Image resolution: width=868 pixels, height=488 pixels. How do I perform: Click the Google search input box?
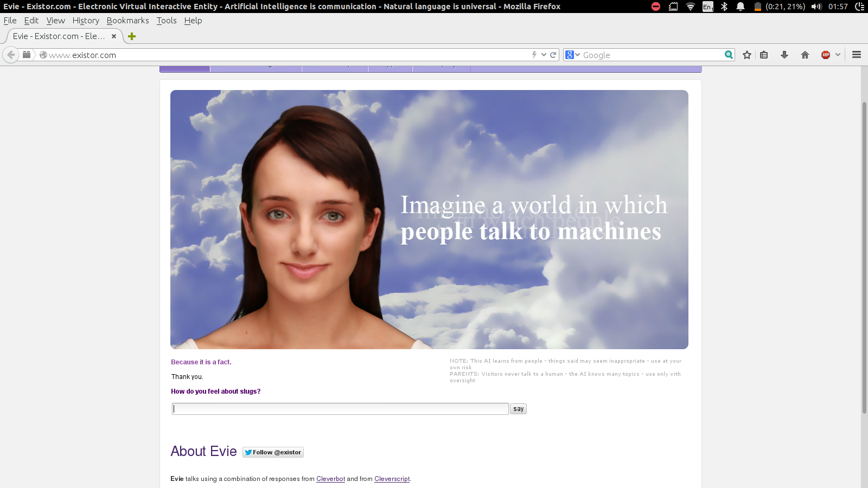tap(651, 55)
